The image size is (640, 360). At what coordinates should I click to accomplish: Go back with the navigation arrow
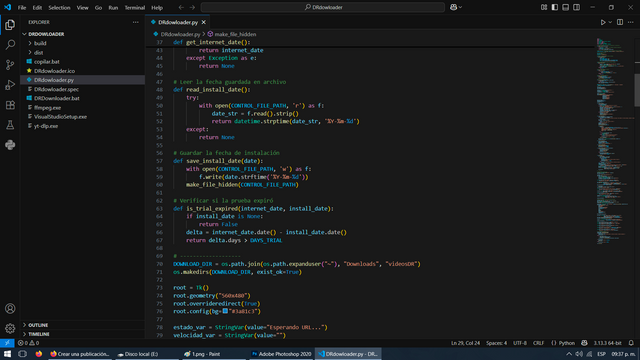pyautogui.click(x=181, y=7)
